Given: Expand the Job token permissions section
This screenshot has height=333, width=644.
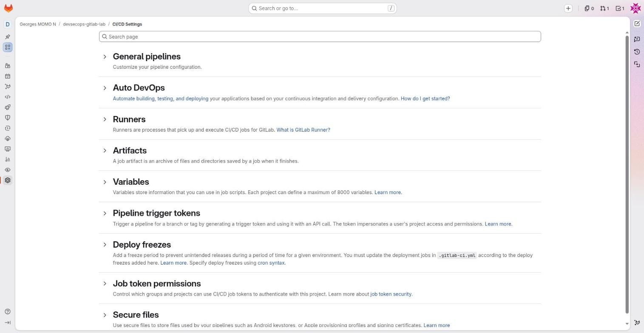Looking at the screenshot, I should click(x=105, y=284).
